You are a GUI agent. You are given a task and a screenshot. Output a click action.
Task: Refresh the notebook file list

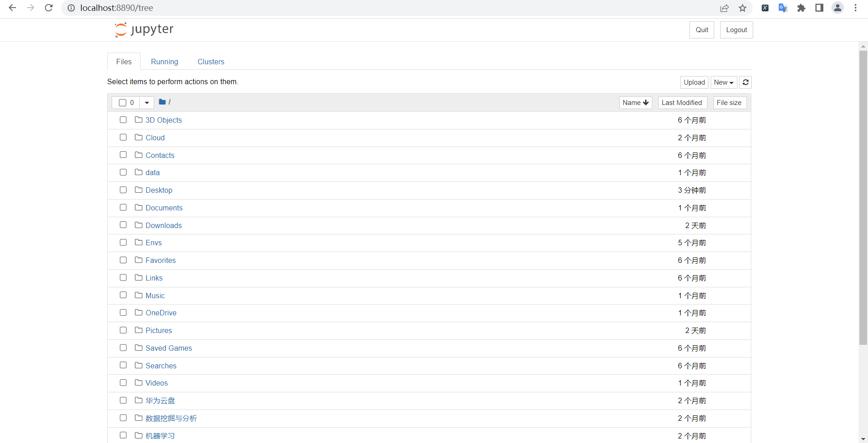745,82
